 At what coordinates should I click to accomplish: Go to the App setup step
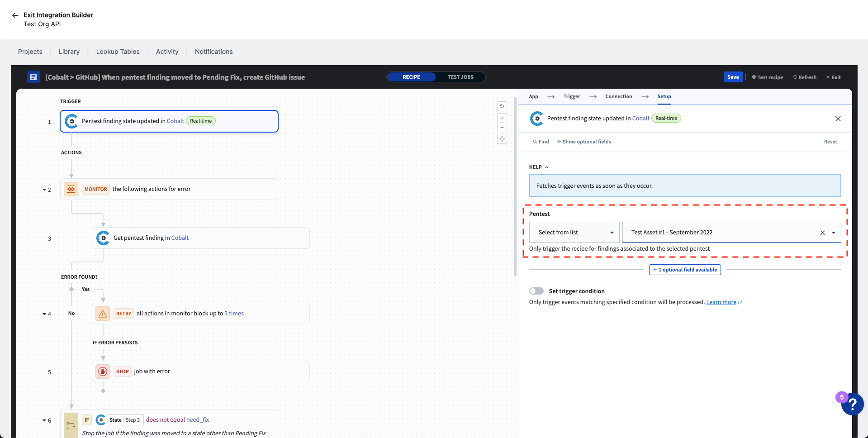click(534, 96)
